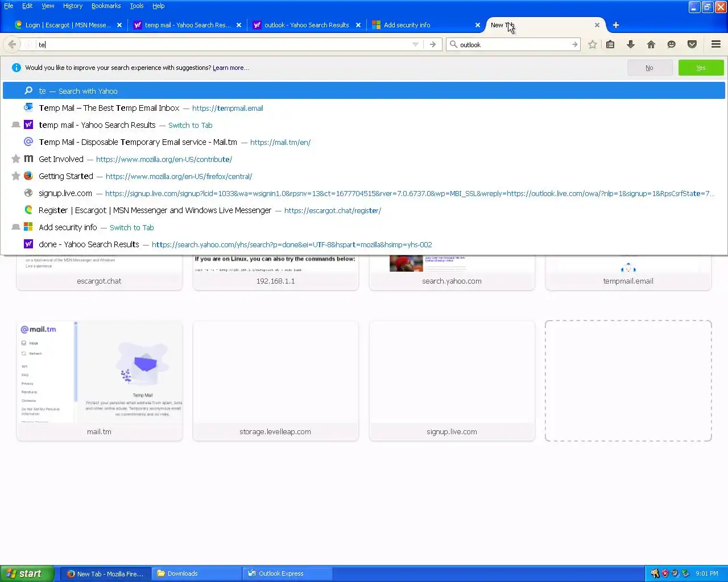Go to Home page icon

click(651, 44)
